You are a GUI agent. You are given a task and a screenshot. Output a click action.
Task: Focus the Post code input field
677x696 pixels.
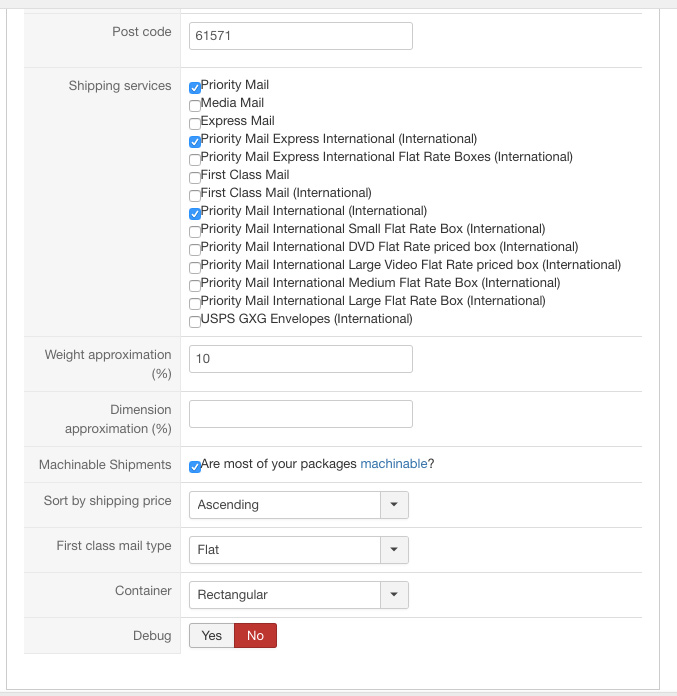tap(300, 36)
